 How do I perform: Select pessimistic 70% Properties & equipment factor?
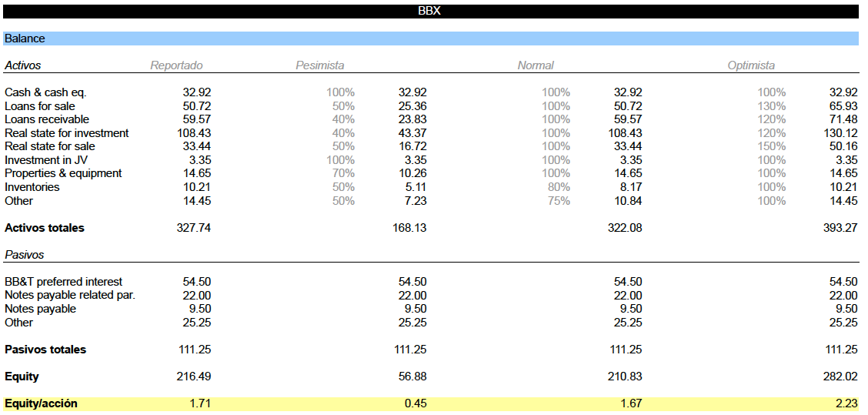click(x=343, y=173)
